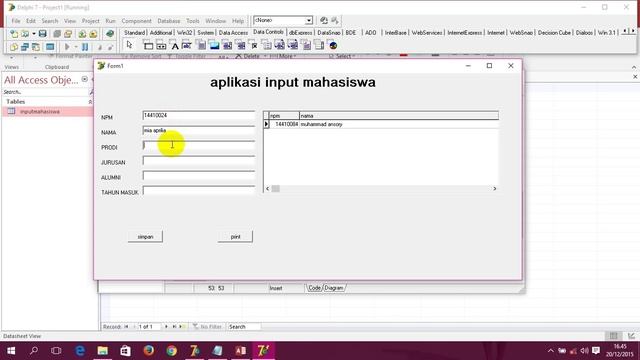Click the simpan button in Form1
The width and height of the screenshot is (640, 360).
click(x=145, y=237)
